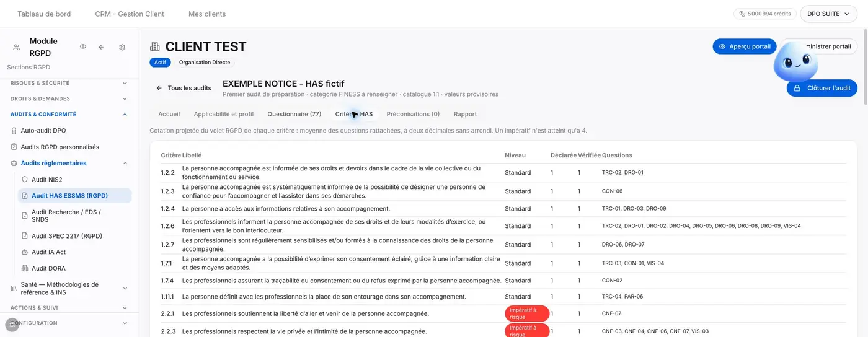Screen dimensions: 868x337
Task: Open the DPO SUITE dropdown
Action: [828, 14]
